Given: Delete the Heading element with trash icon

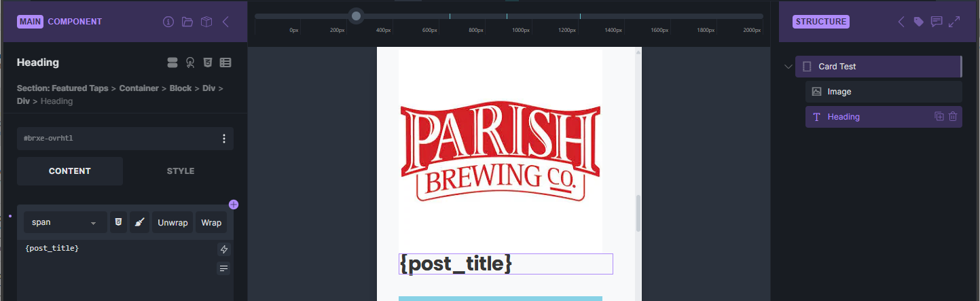Looking at the screenshot, I should (x=953, y=117).
